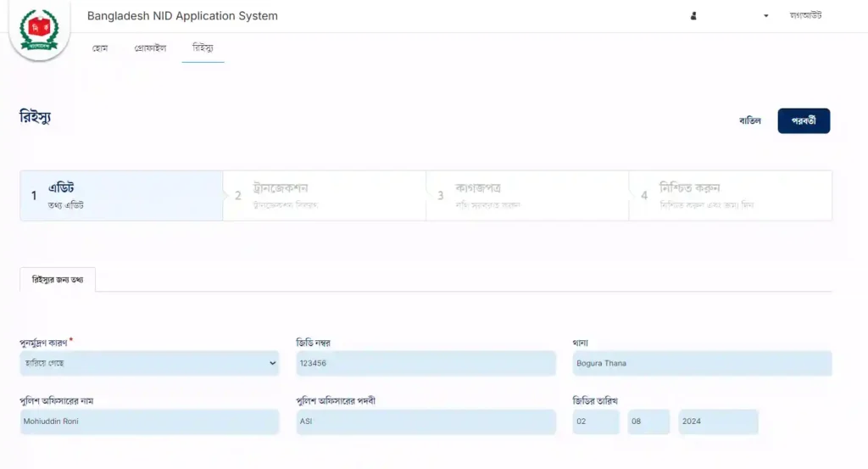Select the রিইস্যু navigation tab

[x=203, y=48]
